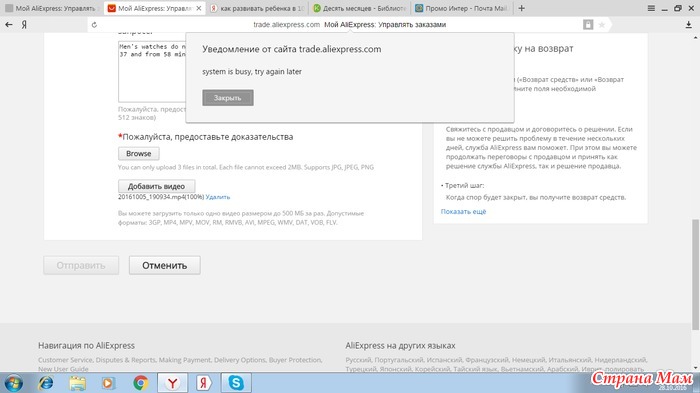Open the media player taskbar icon
This screenshot has width=700, height=393.
click(108, 383)
